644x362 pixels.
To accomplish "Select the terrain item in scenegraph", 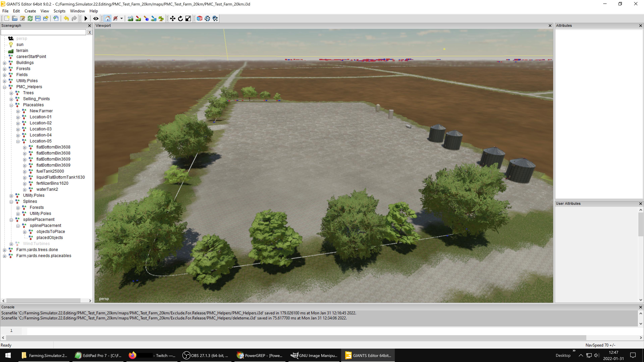I will click(22, 50).
